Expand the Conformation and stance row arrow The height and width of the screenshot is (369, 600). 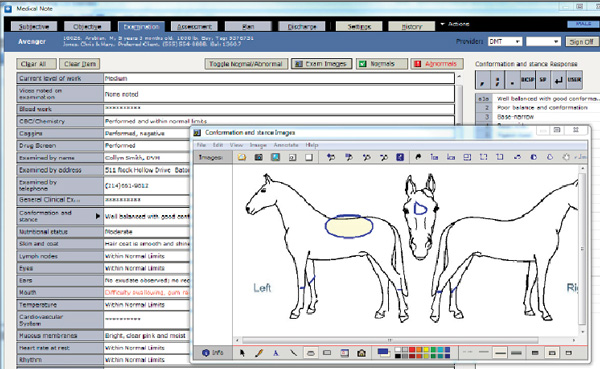click(x=98, y=216)
